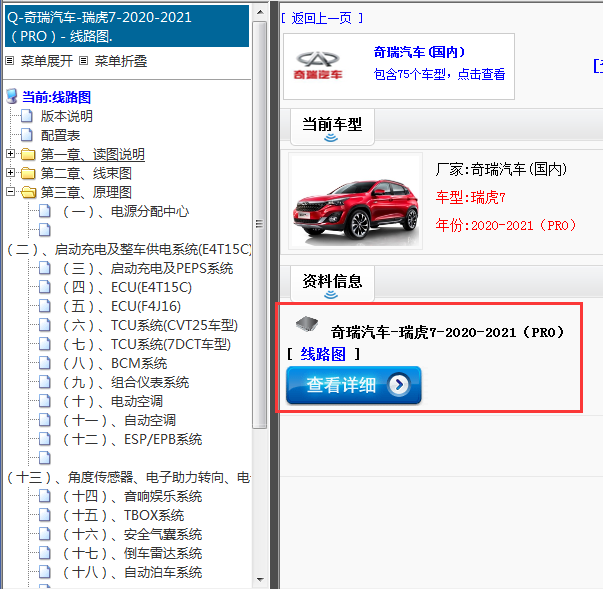603x589 pixels.
Task: Open 奇瑞汽车(国内) brand link
Action: [419, 52]
